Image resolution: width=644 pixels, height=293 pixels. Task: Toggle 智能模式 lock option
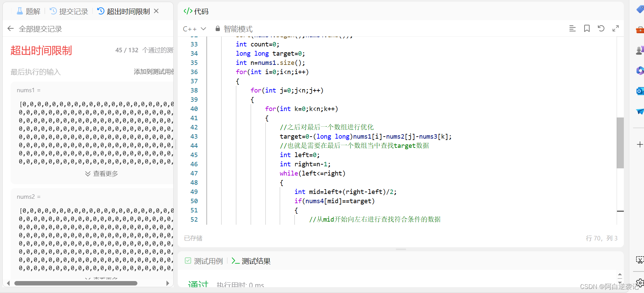pos(234,29)
